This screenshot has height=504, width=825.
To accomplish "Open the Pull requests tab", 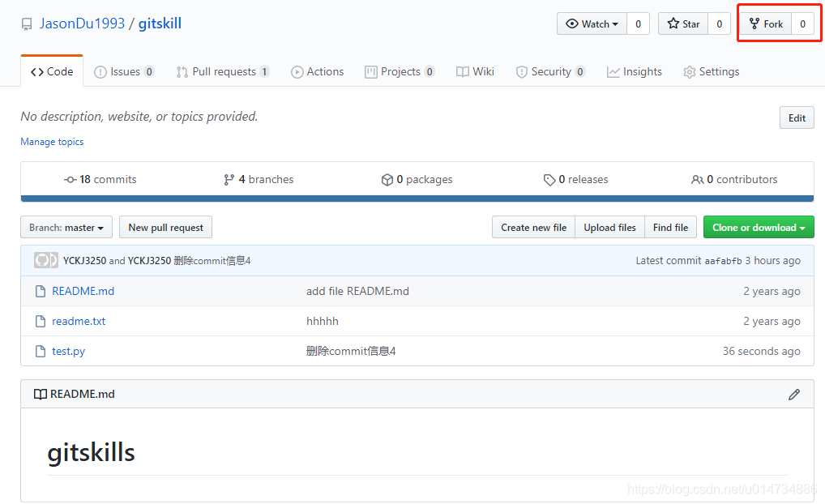I will click(223, 71).
